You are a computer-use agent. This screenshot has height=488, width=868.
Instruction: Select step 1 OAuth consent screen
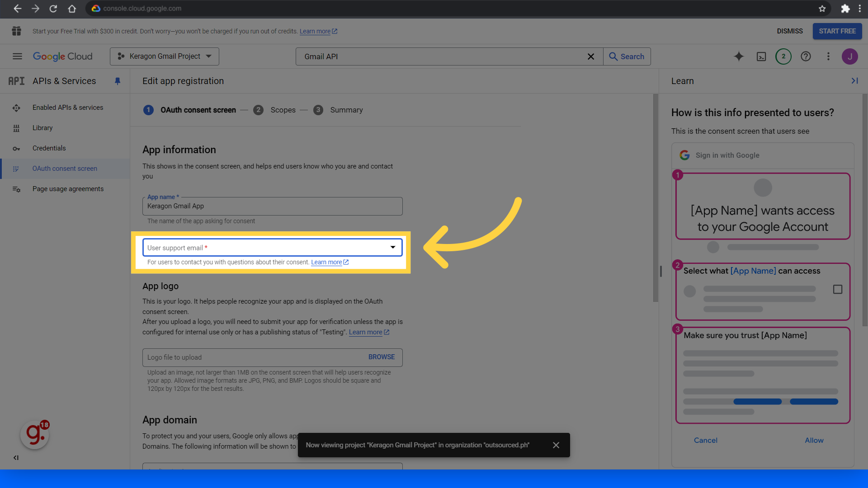189,110
